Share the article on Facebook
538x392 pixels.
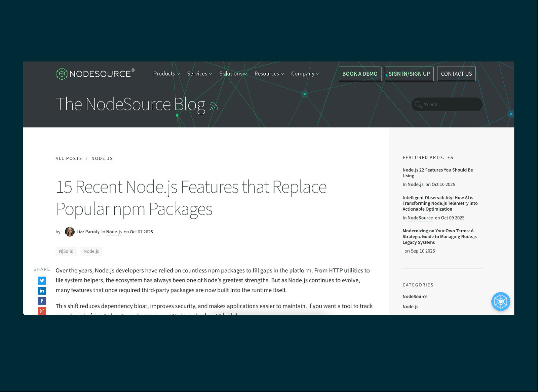[x=42, y=301]
